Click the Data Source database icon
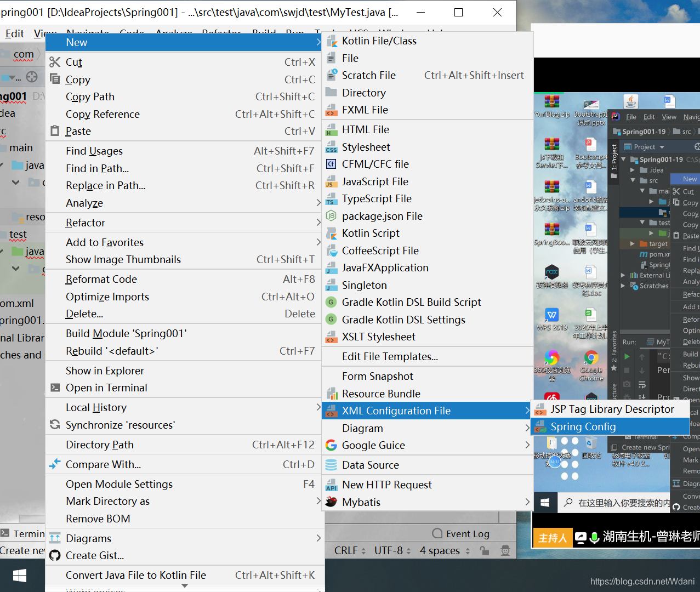The image size is (700, 592). [331, 465]
